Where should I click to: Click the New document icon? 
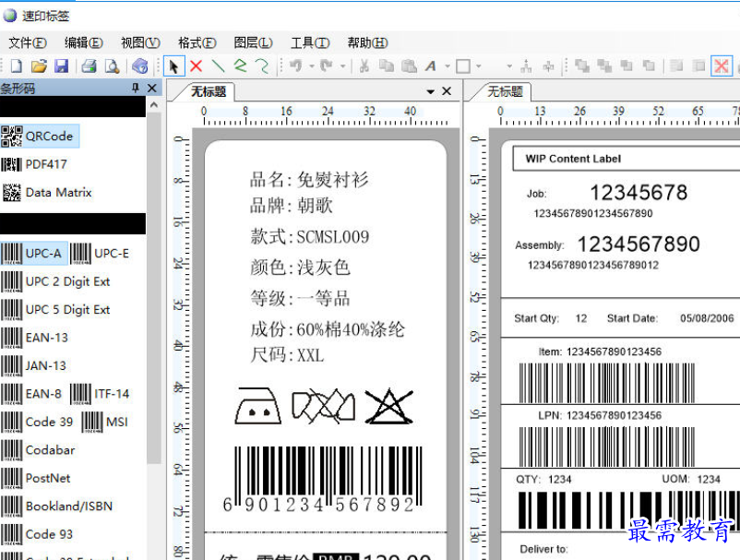17,66
